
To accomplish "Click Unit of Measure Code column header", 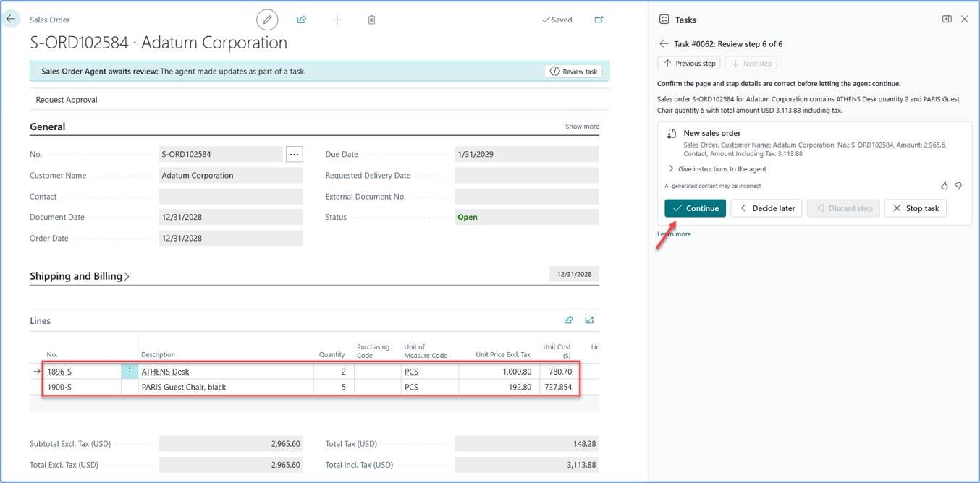I will click(x=426, y=351).
